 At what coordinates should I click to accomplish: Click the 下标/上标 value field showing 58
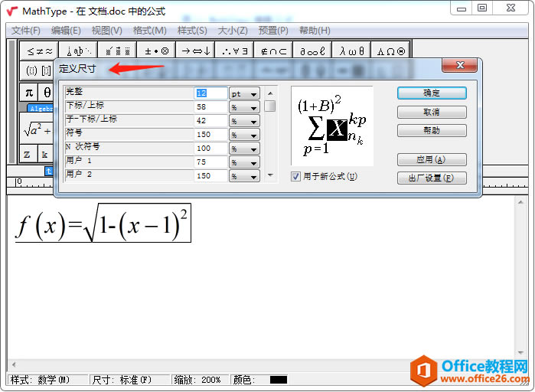(210, 106)
